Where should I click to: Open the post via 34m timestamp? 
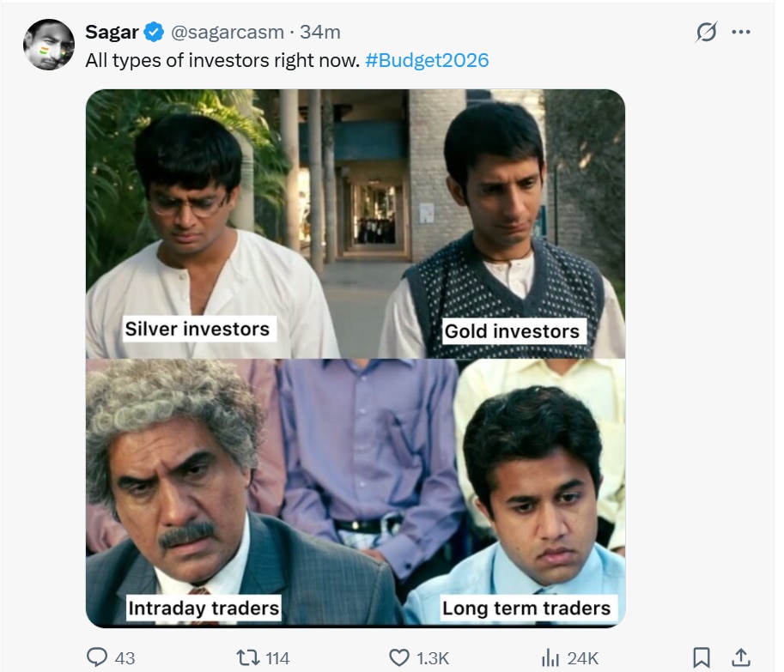click(320, 33)
